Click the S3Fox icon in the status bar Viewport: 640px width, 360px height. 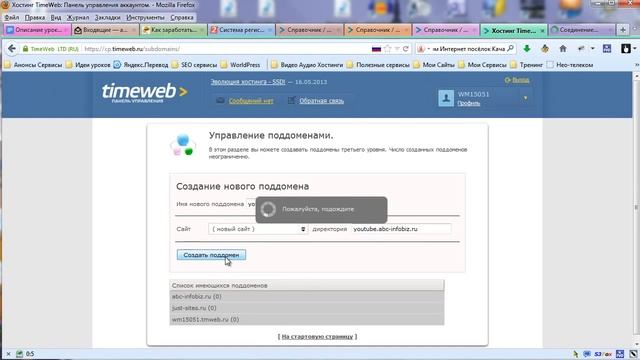pos(602,354)
